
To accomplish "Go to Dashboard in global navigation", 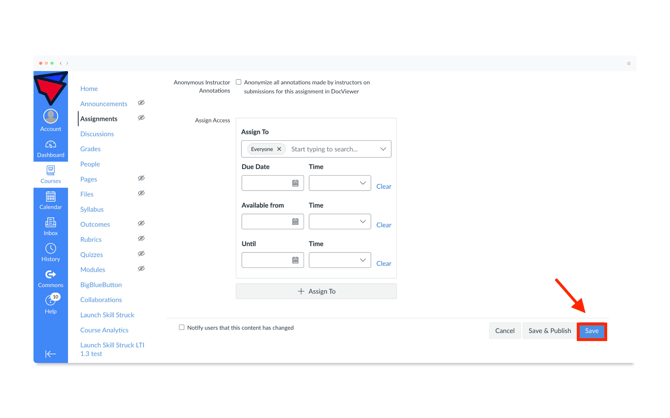I will [50, 148].
